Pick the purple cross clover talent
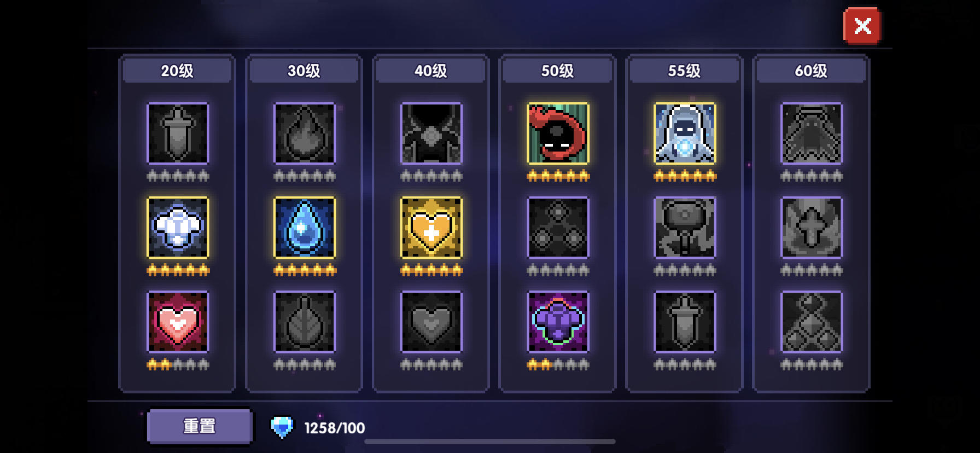This screenshot has width=980, height=453. pos(558,322)
